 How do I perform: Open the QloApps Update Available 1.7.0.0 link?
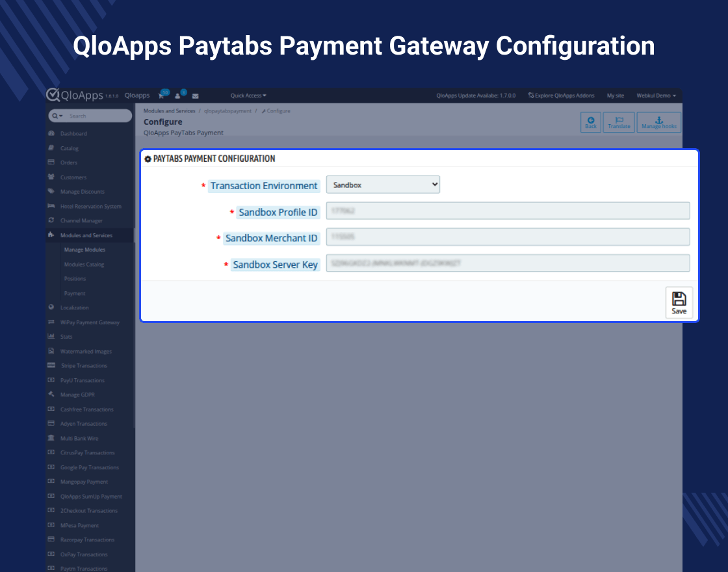pyautogui.click(x=476, y=96)
